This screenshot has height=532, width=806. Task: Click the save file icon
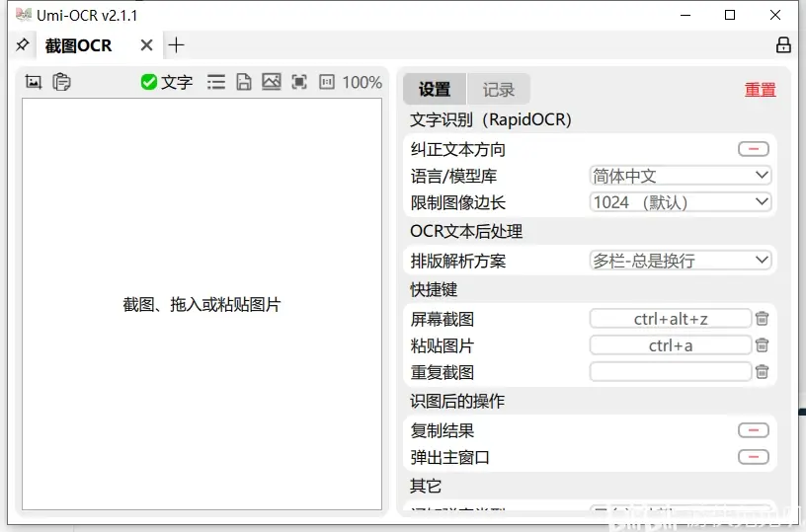[244, 82]
